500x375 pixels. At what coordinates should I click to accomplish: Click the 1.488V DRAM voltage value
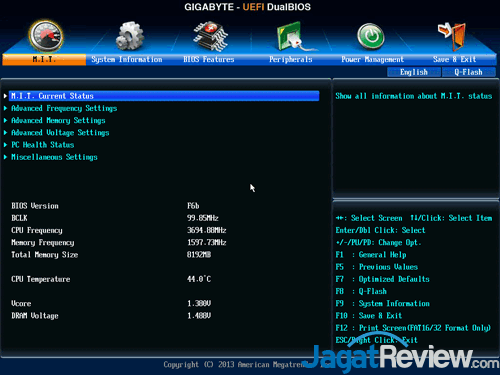(199, 316)
